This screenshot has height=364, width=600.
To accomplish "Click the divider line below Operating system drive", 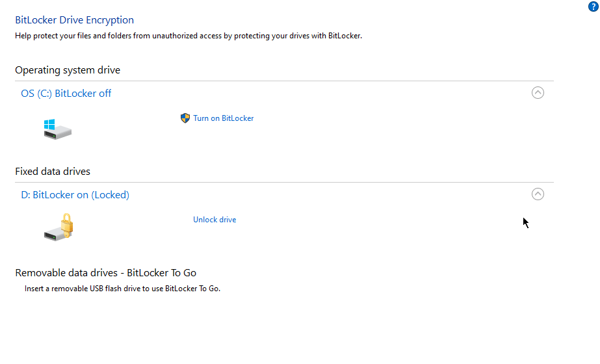I will click(284, 81).
